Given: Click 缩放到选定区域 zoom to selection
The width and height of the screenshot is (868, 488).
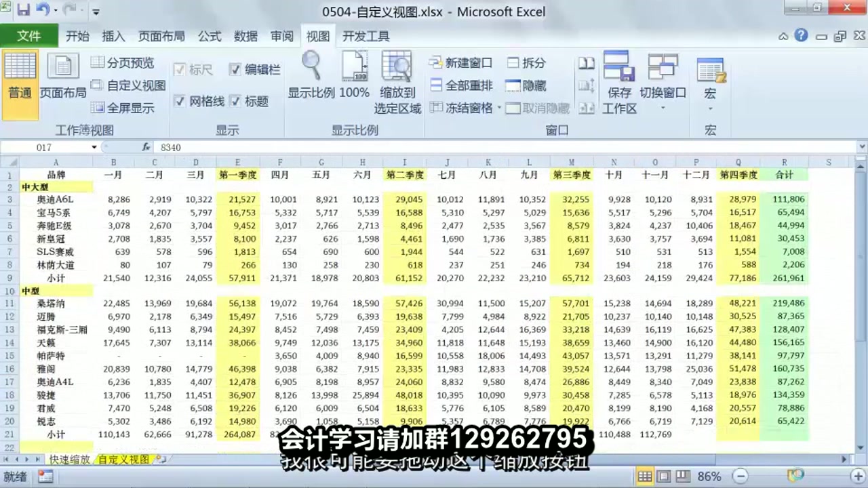Looking at the screenshot, I should 397,83.
